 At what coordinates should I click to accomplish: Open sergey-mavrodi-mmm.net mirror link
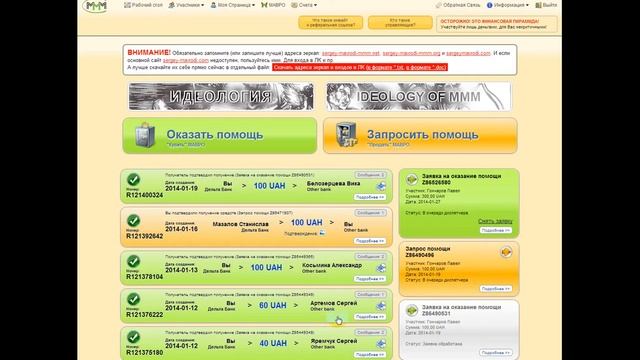(x=351, y=53)
